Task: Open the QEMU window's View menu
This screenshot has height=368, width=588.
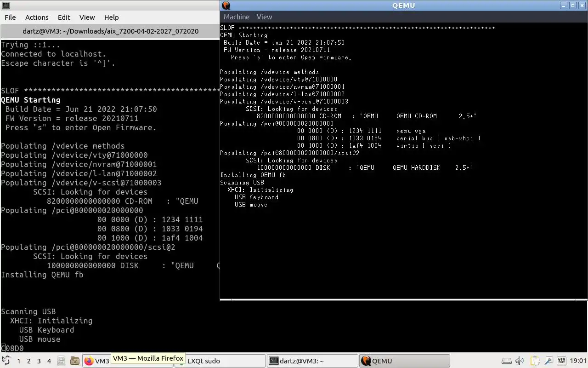Action: tap(264, 17)
